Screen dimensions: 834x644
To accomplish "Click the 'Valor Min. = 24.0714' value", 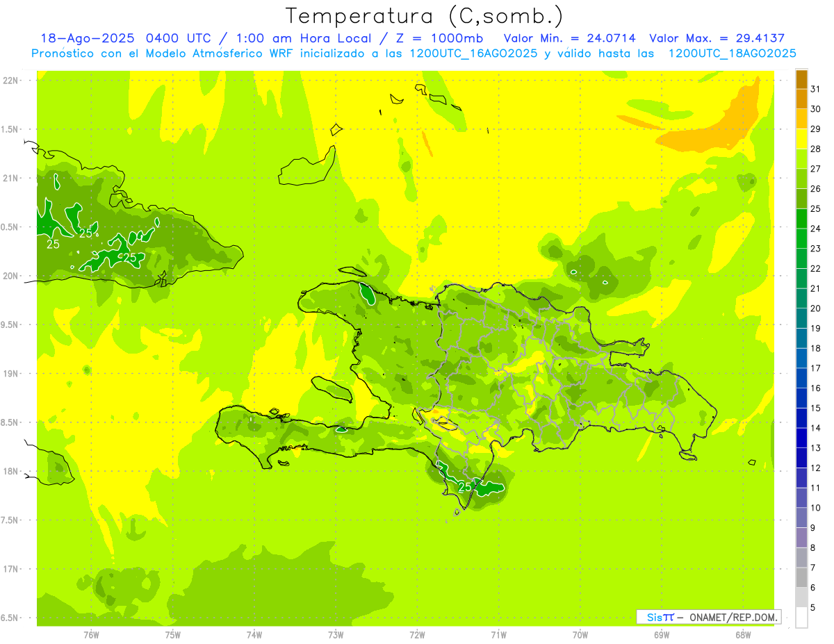I will 569,38.
